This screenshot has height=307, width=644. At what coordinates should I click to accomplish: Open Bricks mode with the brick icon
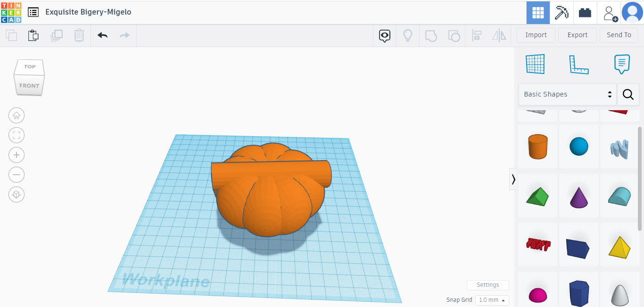[585, 12]
